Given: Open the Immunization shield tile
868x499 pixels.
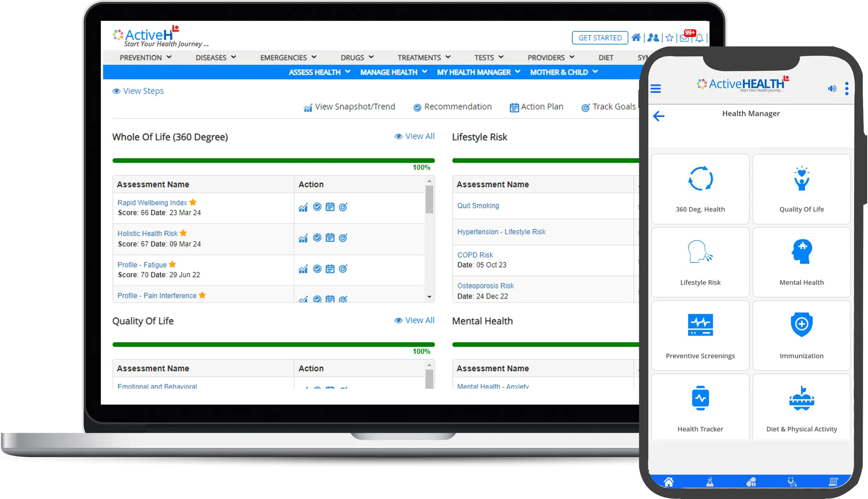Looking at the screenshot, I should click(x=801, y=335).
